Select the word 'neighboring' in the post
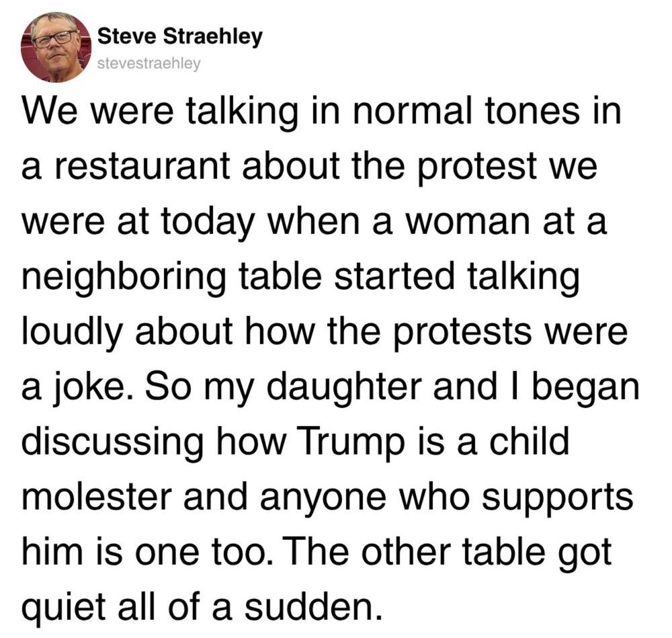Image resolution: width=672 pixels, height=638 pixels. click(124, 279)
